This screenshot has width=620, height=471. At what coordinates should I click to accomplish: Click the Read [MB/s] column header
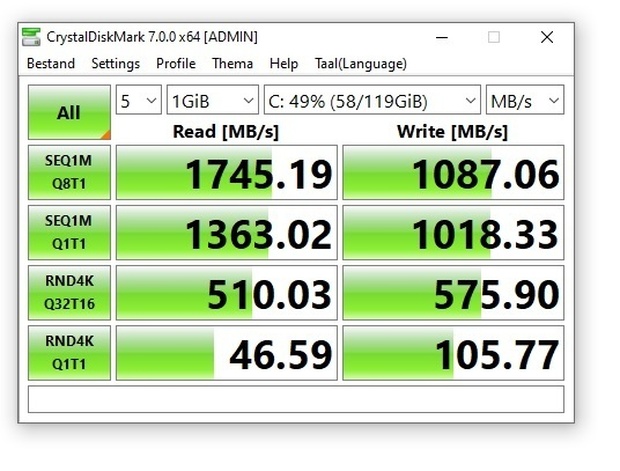point(226,132)
